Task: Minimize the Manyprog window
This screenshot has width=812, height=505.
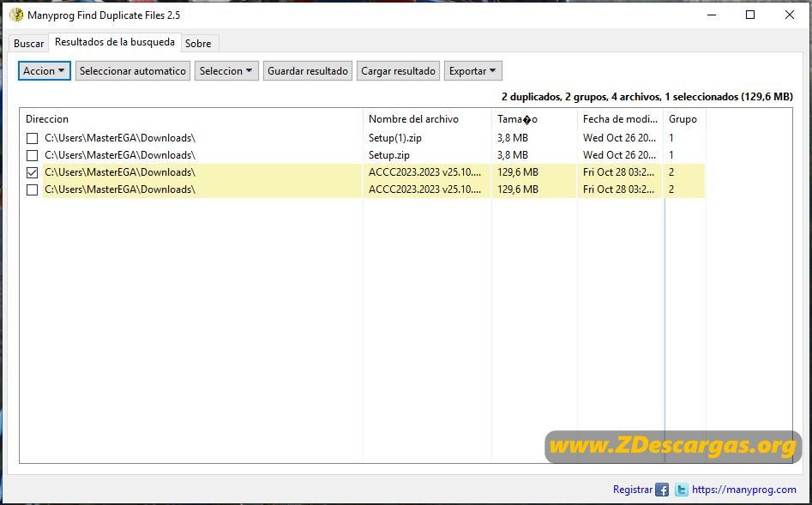Action: pos(712,15)
